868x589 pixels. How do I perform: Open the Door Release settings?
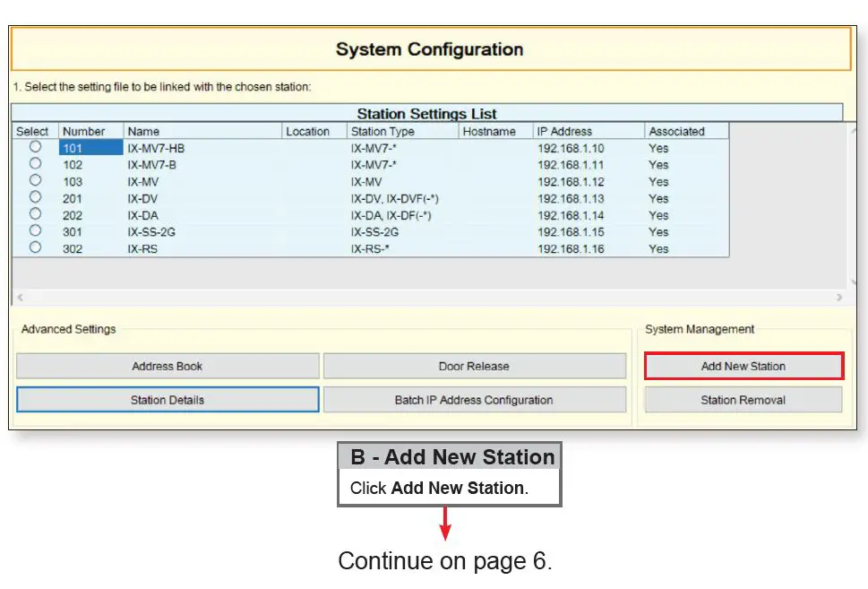[x=475, y=367]
